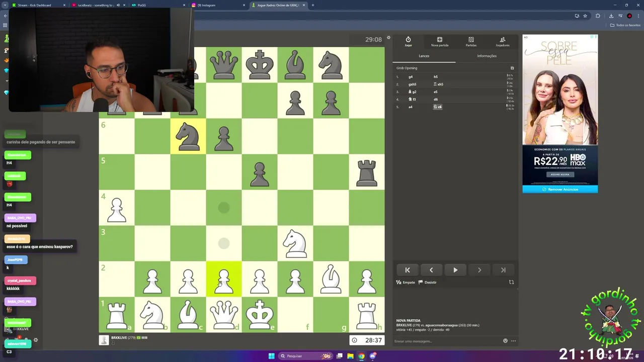Open a new browser tab
Viewport: 644px width, 362px height.
coord(313,5)
